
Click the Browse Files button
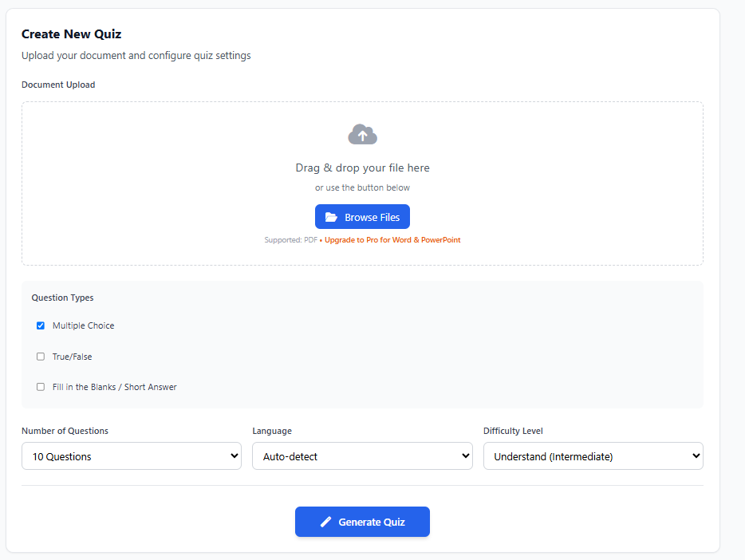(x=362, y=217)
